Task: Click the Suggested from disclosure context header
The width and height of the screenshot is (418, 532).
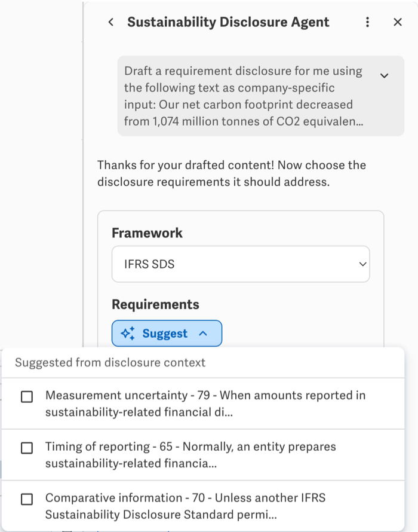Action: pos(110,362)
